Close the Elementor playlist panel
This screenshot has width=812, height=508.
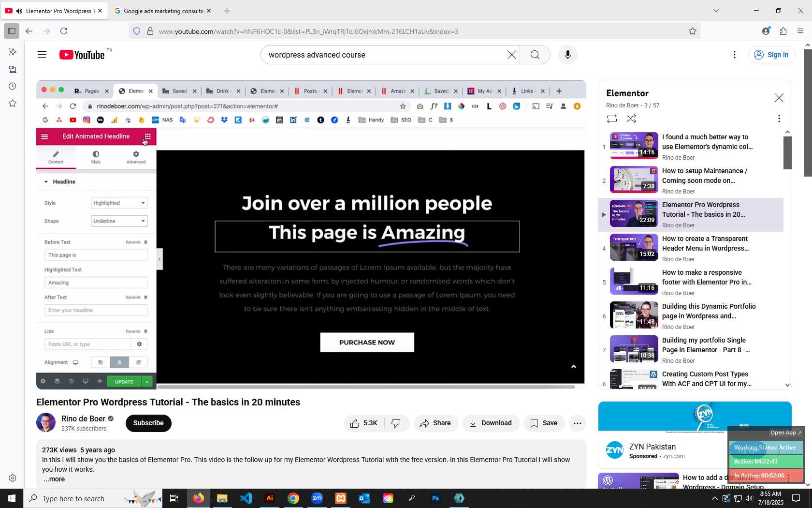(779, 98)
